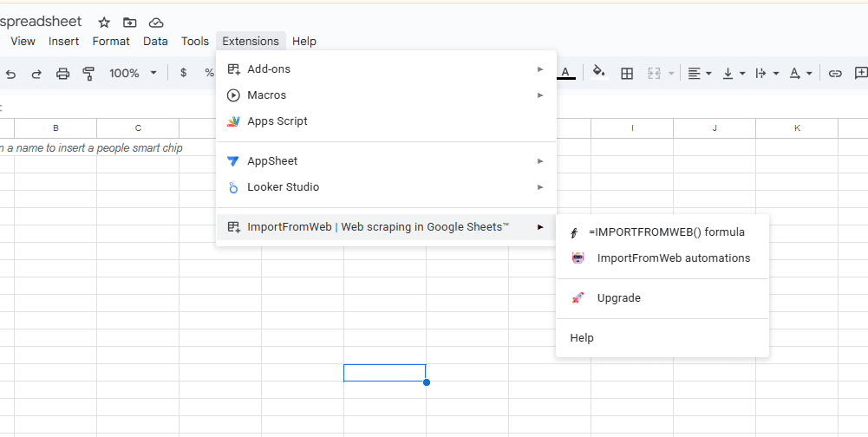Click Upgrade in the ImportFromWeb submenu

(x=618, y=298)
